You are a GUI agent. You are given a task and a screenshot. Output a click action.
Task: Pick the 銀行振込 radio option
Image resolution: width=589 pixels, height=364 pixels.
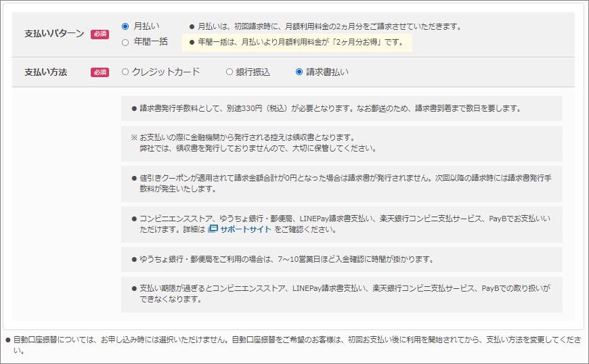tap(230, 72)
